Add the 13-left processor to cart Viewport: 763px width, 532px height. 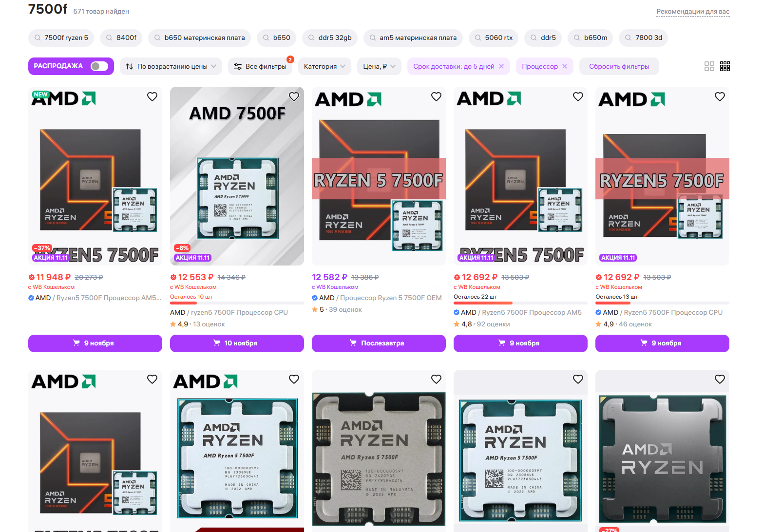[x=662, y=343]
